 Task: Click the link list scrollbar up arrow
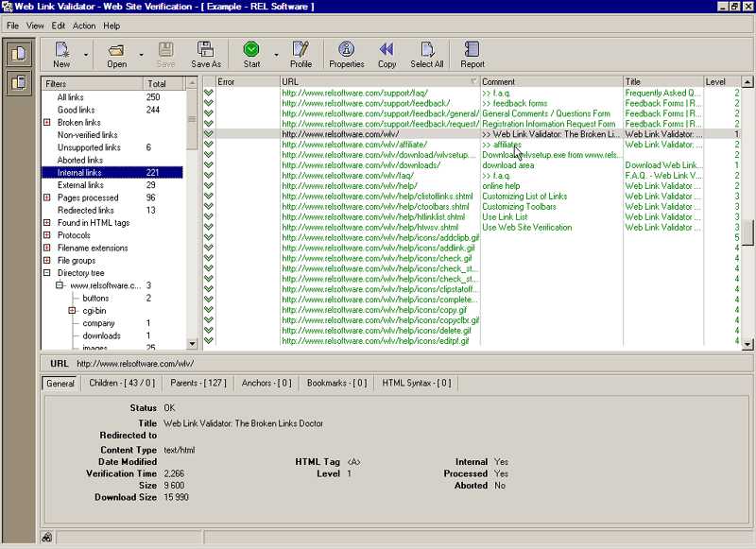click(747, 82)
